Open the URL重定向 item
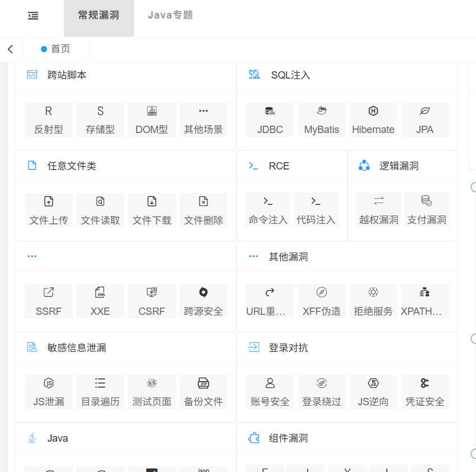 (270, 301)
